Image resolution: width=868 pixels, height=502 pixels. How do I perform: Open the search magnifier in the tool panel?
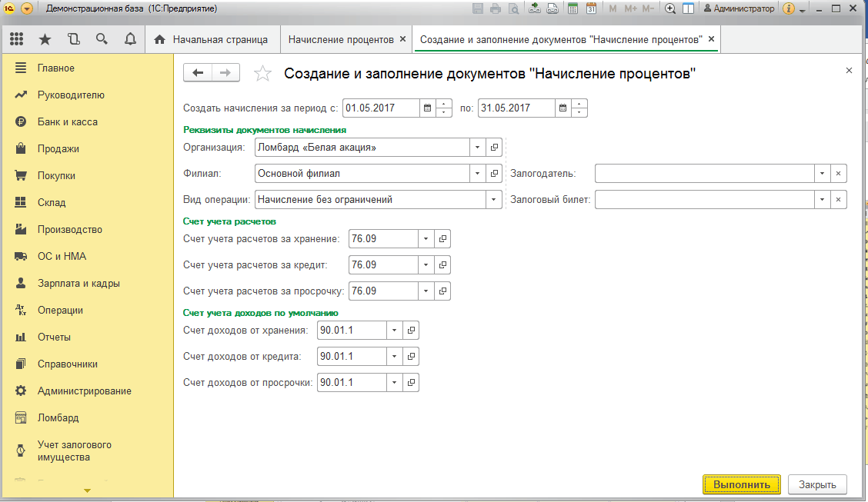pos(102,39)
